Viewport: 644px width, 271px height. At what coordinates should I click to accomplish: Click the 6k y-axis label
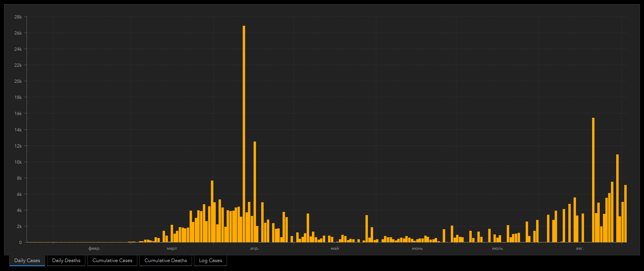(x=19, y=194)
